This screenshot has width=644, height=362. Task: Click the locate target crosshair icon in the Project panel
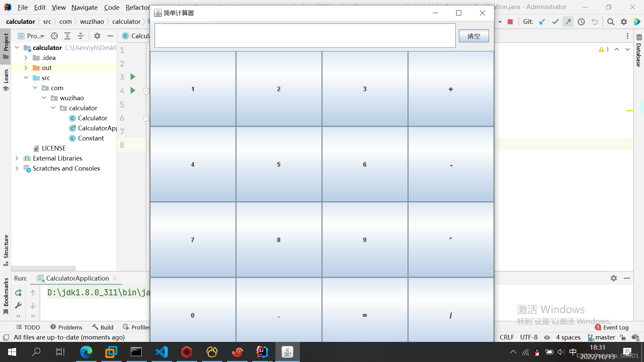pyautogui.click(x=54, y=36)
